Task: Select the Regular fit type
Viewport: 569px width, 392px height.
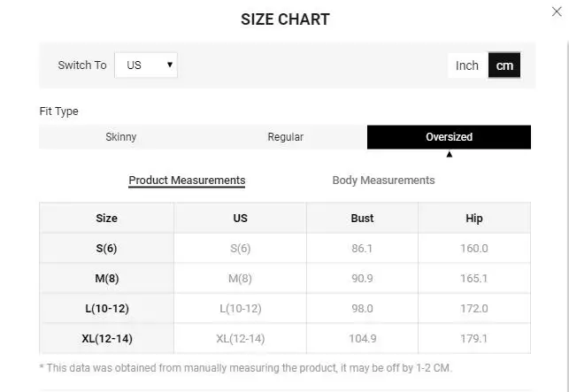Action: (285, 137)
